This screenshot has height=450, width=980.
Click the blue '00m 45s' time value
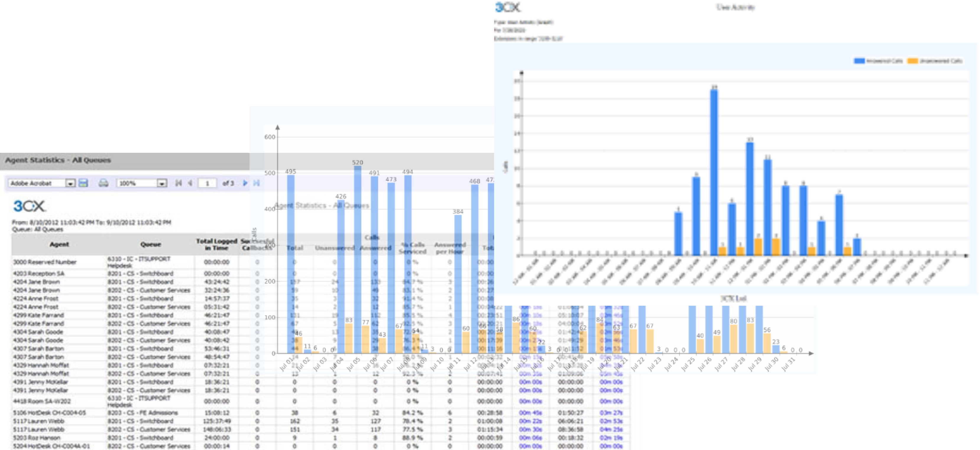(531, 413)
